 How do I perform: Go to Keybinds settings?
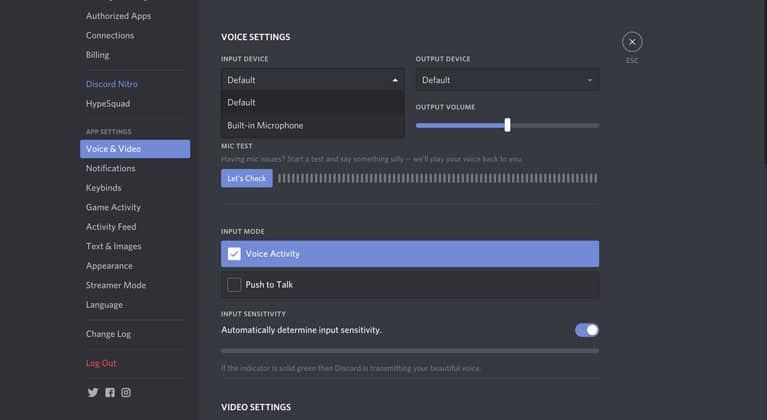(103, 188)
